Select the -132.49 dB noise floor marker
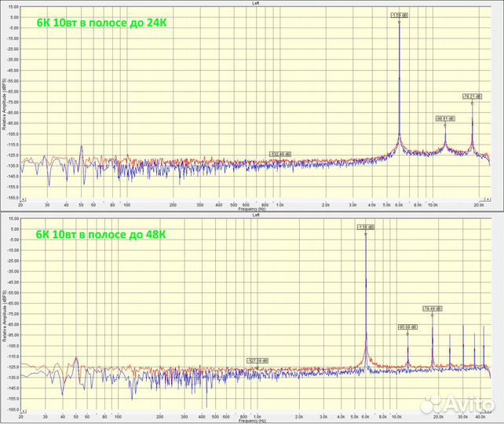The width and height of the screenshot is (504, 424). click(279, 154)
